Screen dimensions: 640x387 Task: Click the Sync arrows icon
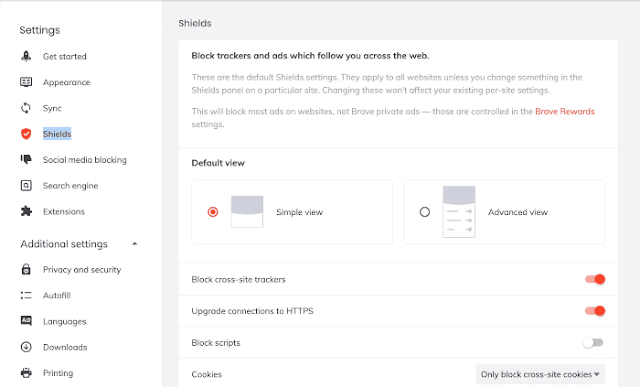[x=26, y=108]
